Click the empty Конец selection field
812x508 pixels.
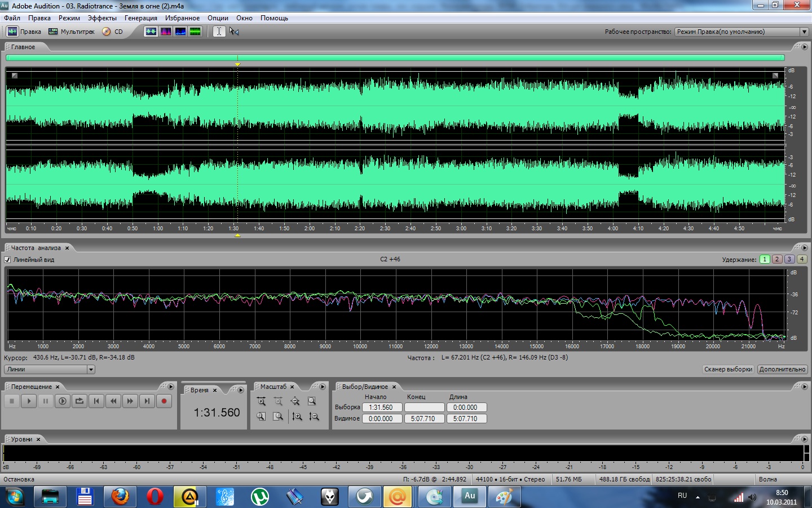pos(424,408)
